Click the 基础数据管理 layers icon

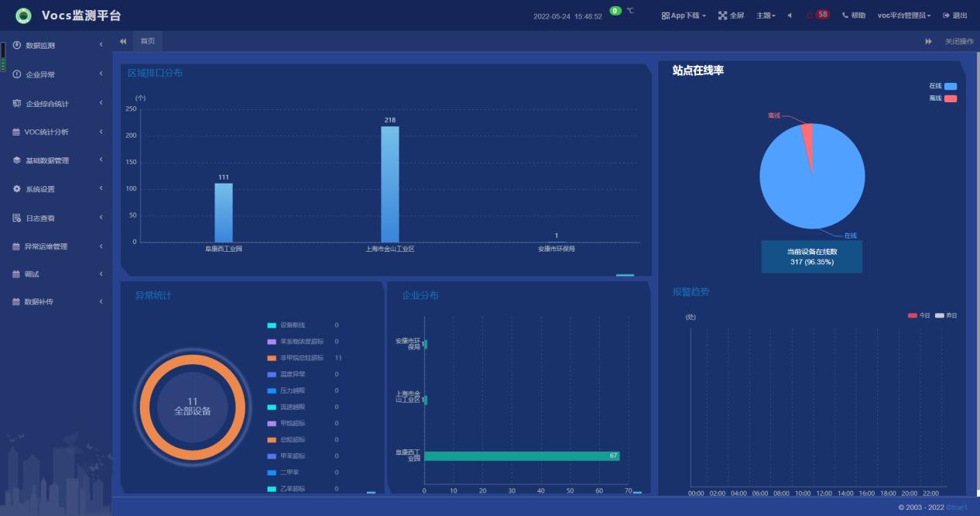[17, 160]
